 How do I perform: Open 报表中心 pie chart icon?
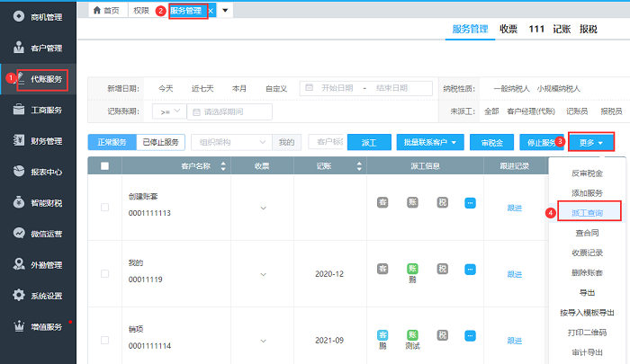pyautogui.click(x=19, y=172)
